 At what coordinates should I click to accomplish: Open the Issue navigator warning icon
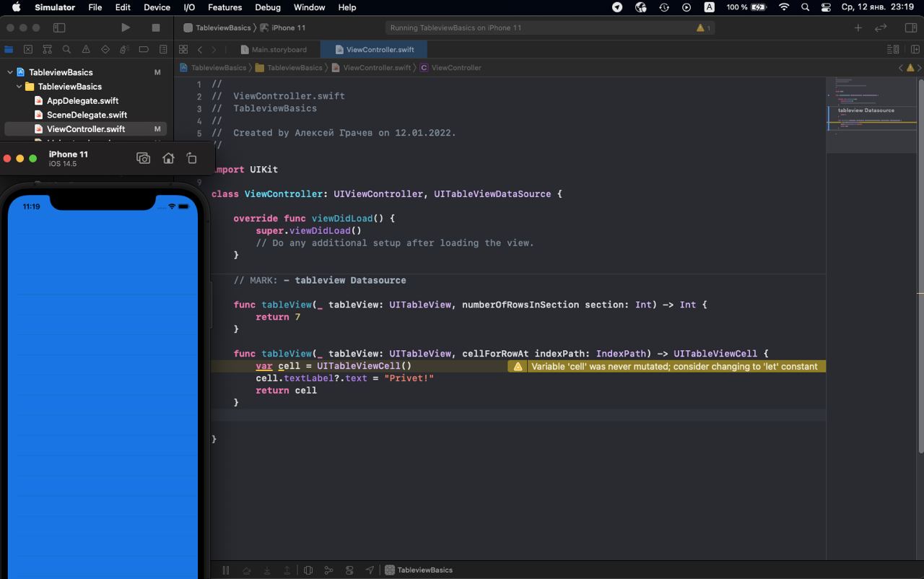pos(86,49)
